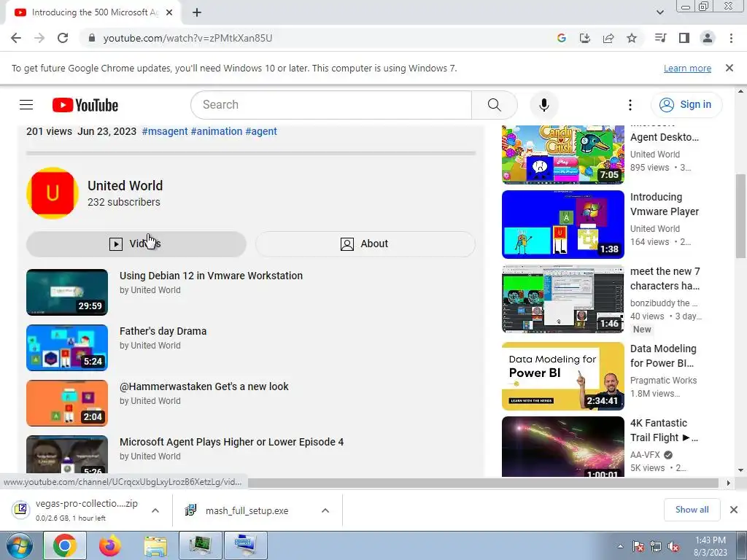Close the downloads bar
The width and height of the screenshot is (747, 560).
pyautogui.click(x=734, y=510)
